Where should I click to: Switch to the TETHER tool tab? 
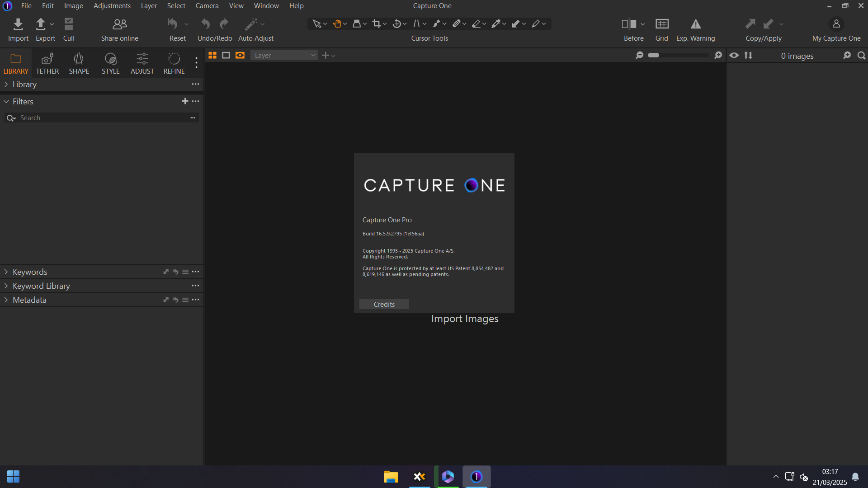47,64
